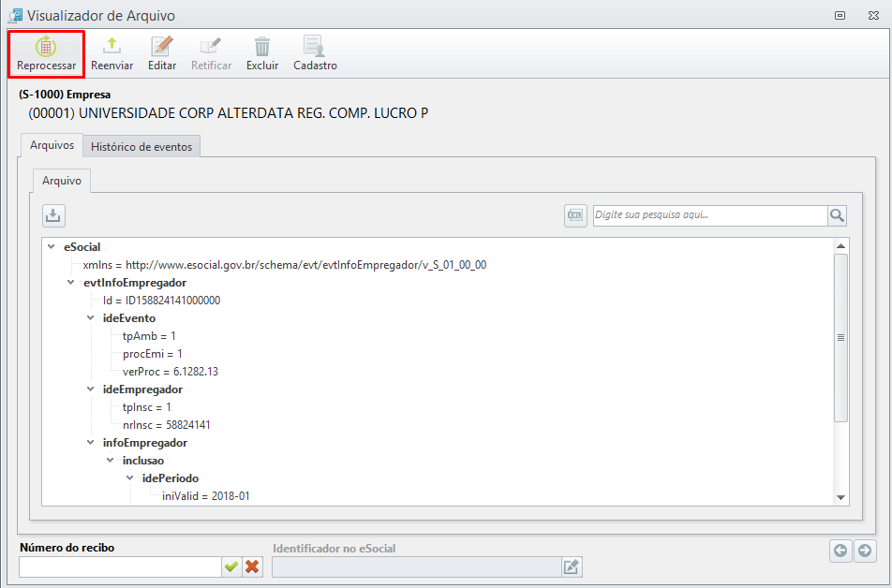This screenshot has height=588, width=892.
Task: Select the procEmi = 1 row
Action: point(153,353)
